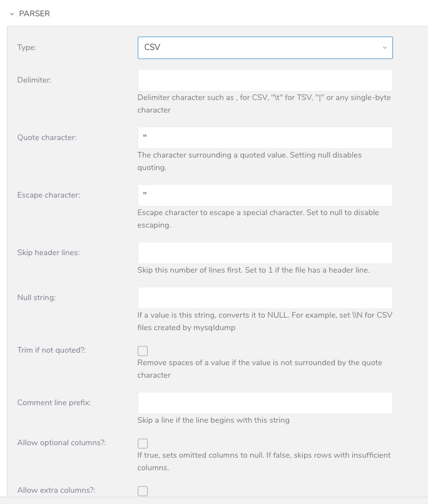The height and width of the screenshot is (504, 428).
Task: Click the "Skip header lines:" label
Action: tap(49, 253)
